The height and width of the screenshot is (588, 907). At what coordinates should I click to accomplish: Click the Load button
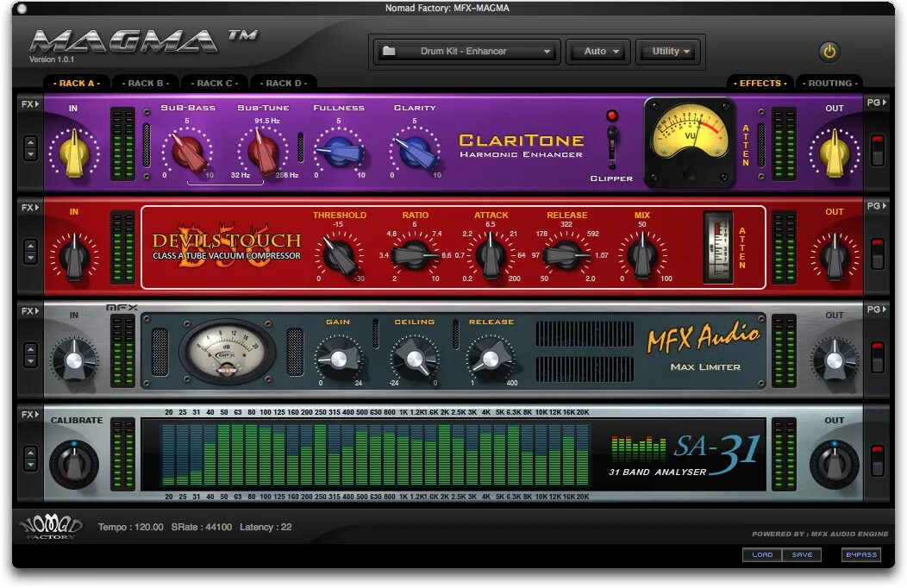click(x=762, y=554)
